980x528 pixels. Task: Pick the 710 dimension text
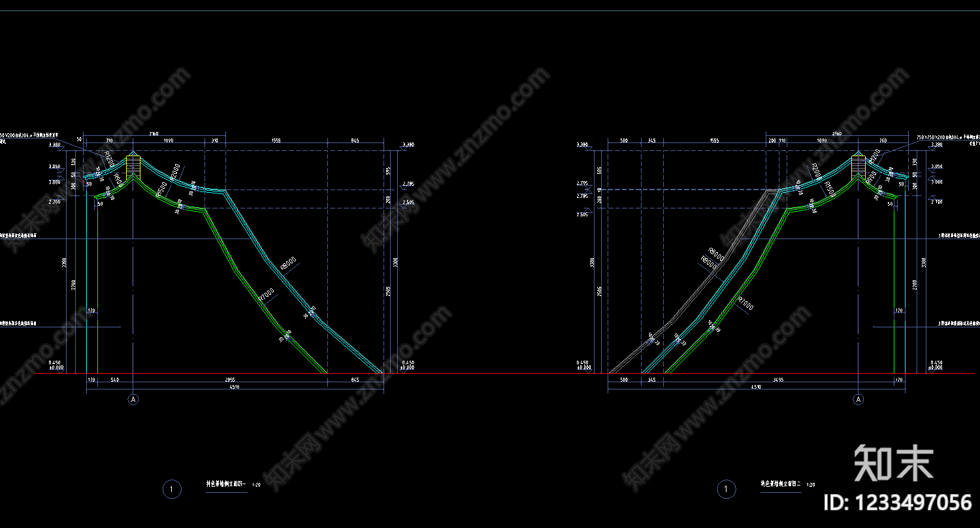[109, 140]
